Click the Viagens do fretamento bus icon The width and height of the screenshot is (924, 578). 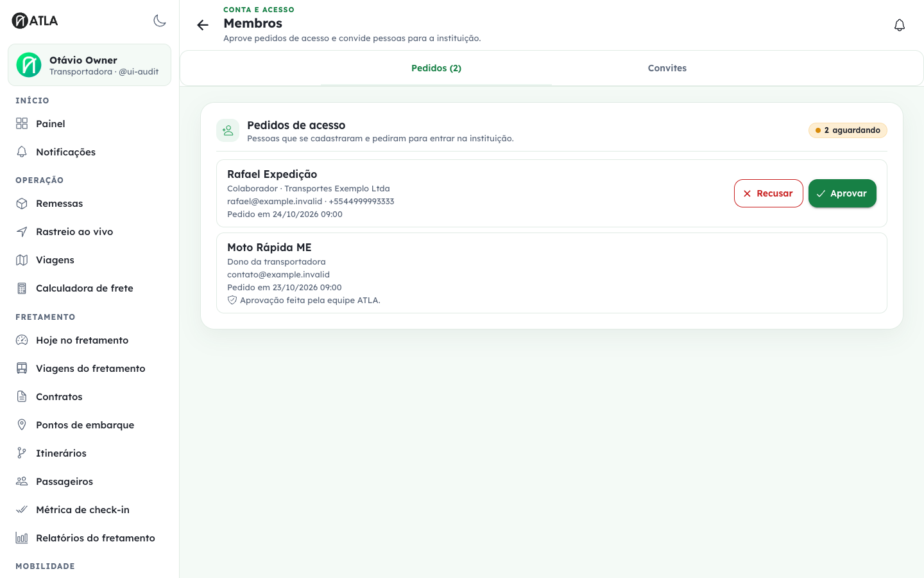point(22,368)
